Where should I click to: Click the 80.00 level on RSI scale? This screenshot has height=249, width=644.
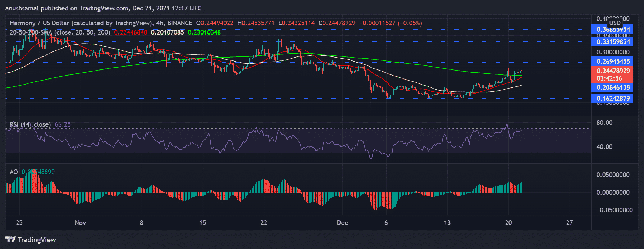604,123
